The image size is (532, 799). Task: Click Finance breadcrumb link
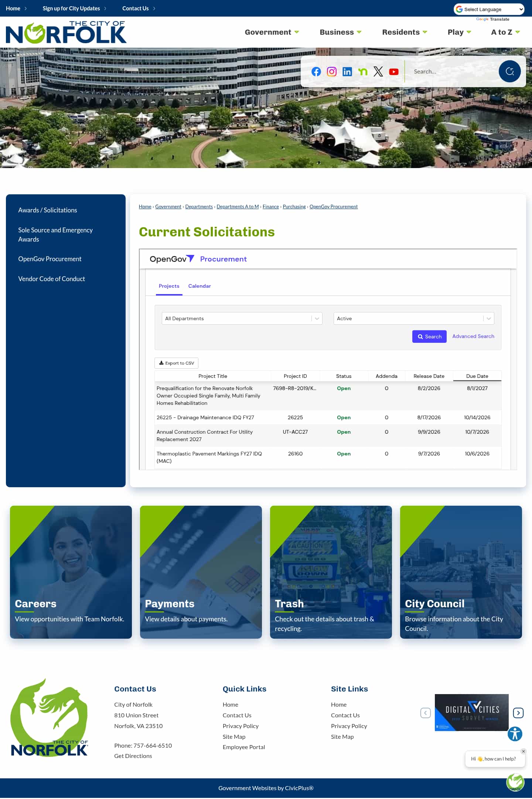(271, 206)
